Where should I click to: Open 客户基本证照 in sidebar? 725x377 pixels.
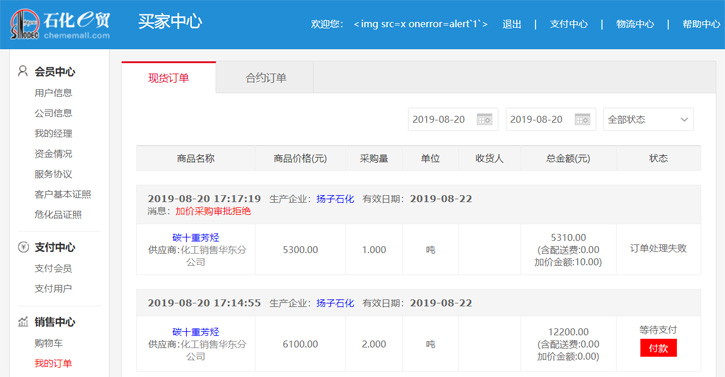(63, 194)
